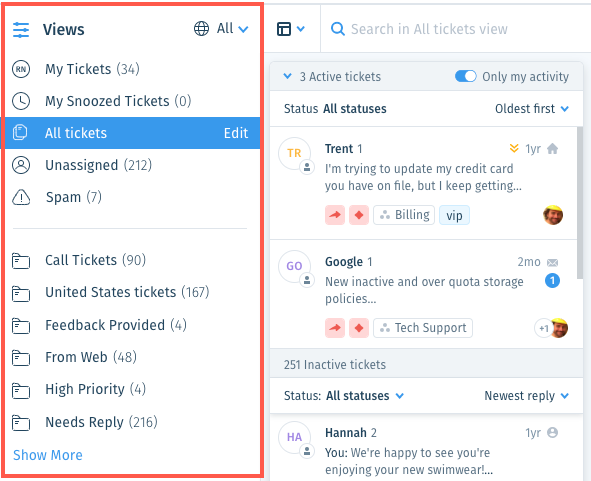Open the inactive All statuses filter dropdown

click(x=365, y=396)
